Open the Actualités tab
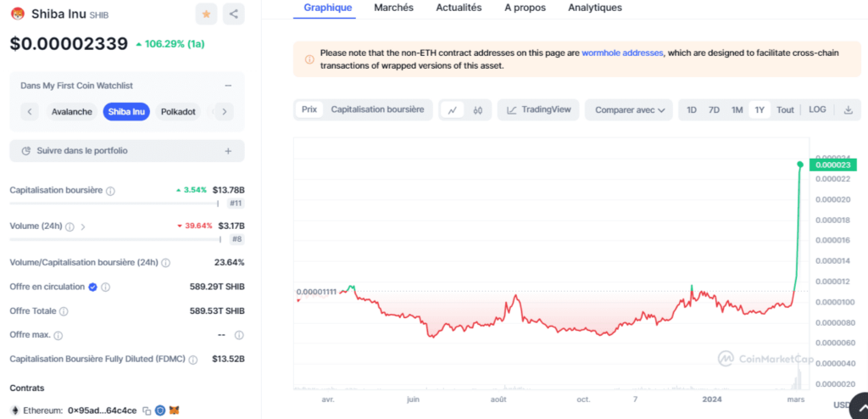This screenshot has height=419, width=868. pos(459,8)
